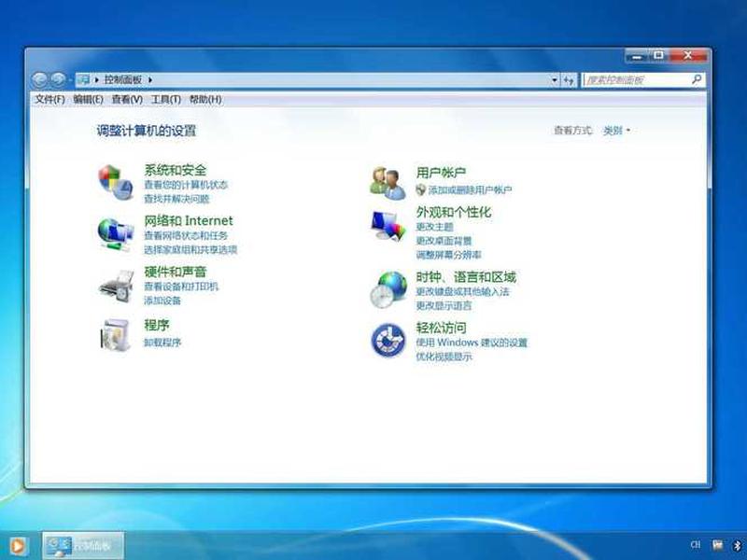Click the control panel icon in address bar
Viewport: 747px width, 560px height.
tap(83, 79)
